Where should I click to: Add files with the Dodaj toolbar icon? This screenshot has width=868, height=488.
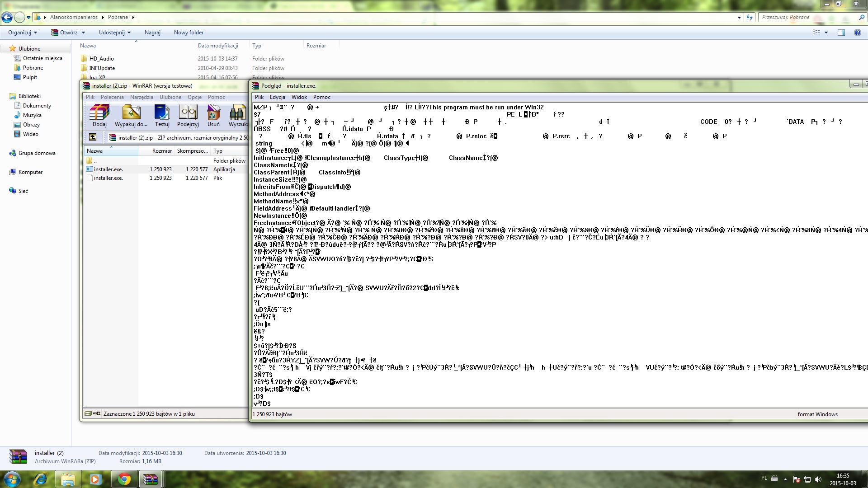tap(99, 116)
